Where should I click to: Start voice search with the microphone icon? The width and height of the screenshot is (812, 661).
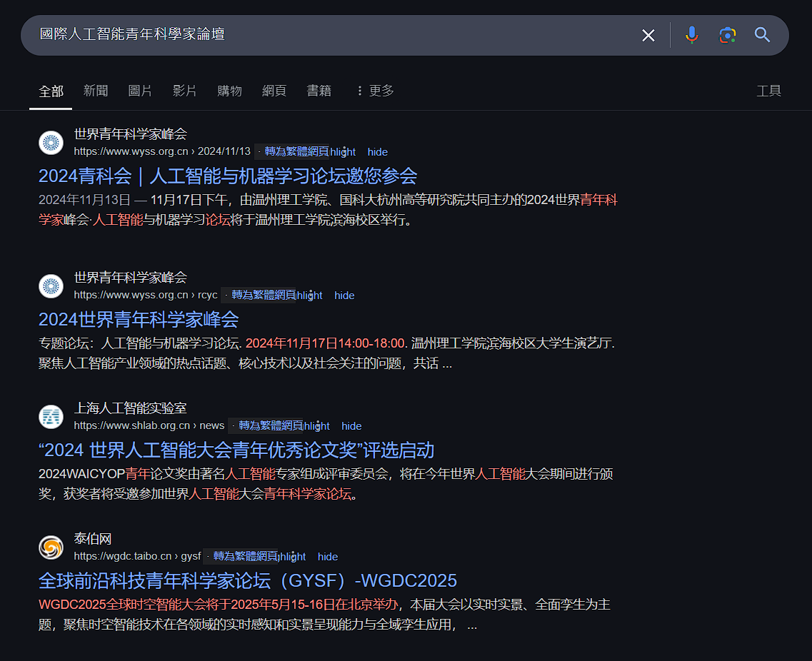coord(691,35)
